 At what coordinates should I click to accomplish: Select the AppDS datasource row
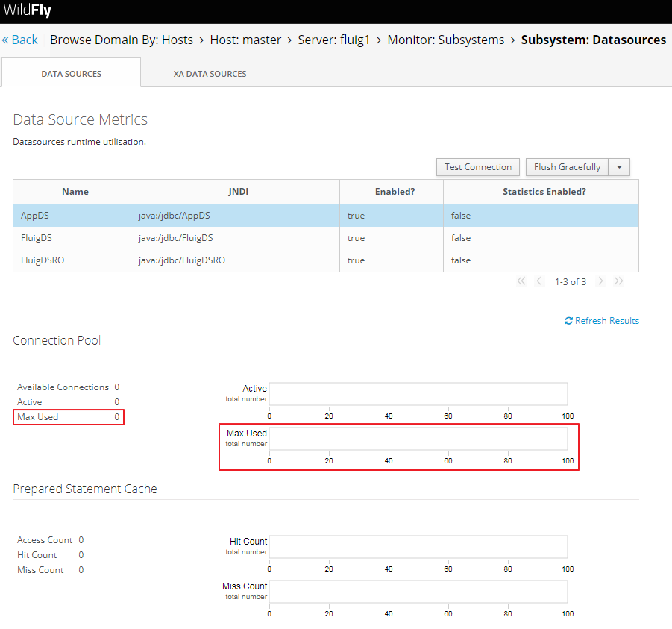(326, 216)
